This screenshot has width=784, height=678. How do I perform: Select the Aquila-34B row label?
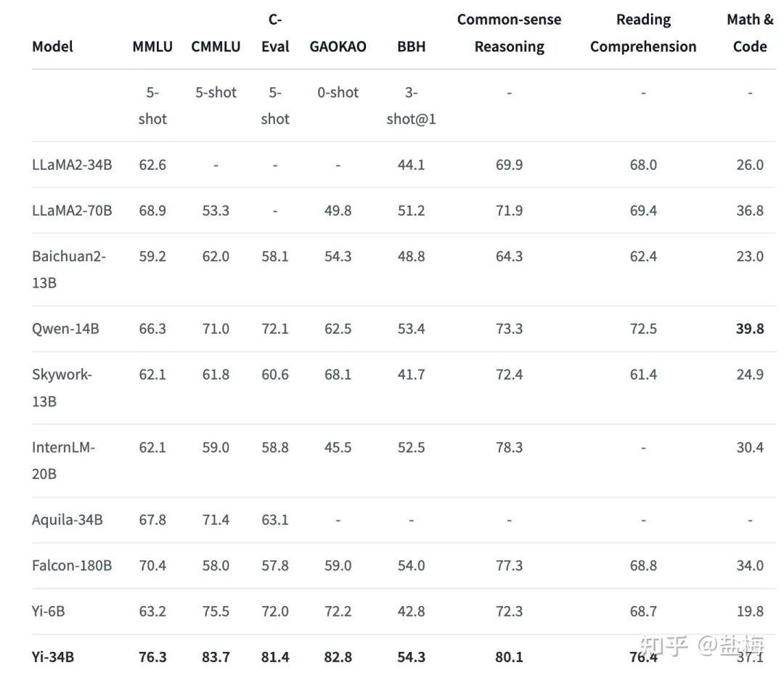click(67, 520)
